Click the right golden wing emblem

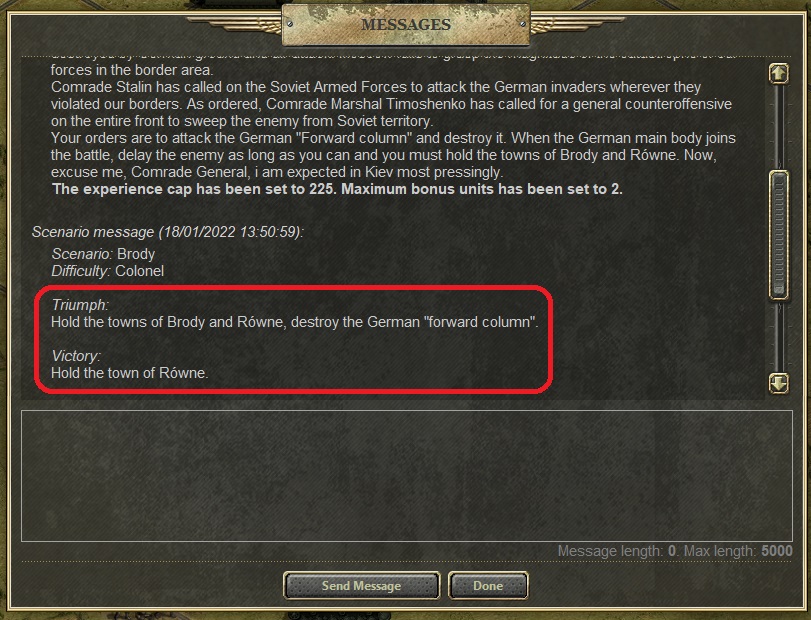(x=578, y=24)
